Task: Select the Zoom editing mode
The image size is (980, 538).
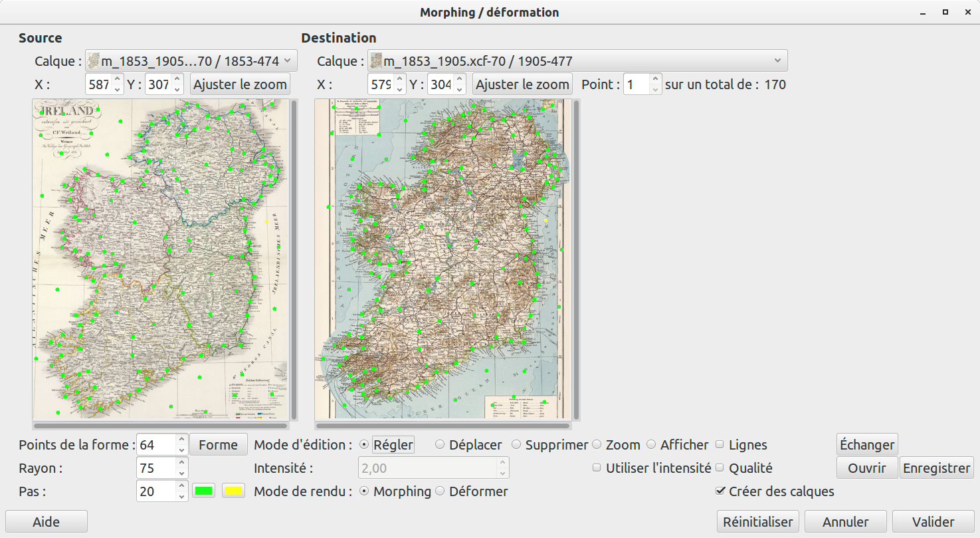Action: (x=616, y=445)
